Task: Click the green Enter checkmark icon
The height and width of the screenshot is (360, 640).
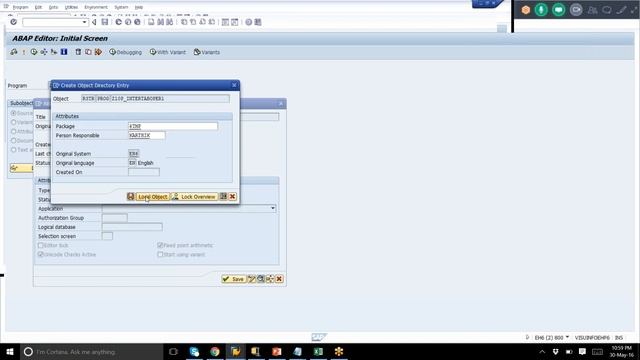Action: pyautogui.click(x=13, y=22)
